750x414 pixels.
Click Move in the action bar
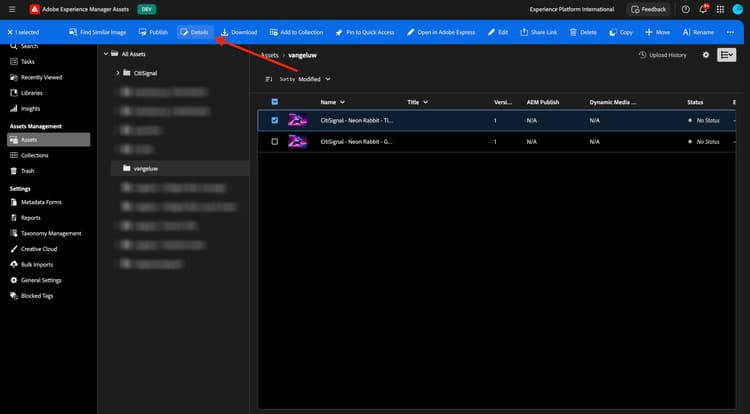pos(657,32)
